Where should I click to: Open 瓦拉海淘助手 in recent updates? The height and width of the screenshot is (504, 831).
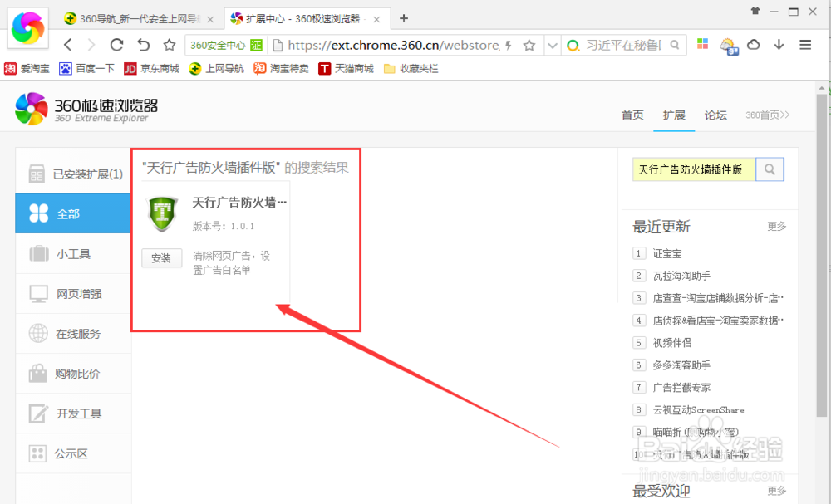coord(681,276)
